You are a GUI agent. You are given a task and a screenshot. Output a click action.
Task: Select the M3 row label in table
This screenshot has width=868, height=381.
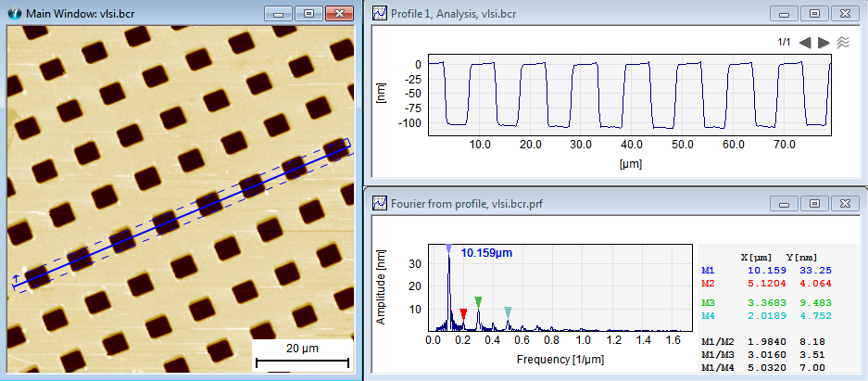[x=708, y=303]
